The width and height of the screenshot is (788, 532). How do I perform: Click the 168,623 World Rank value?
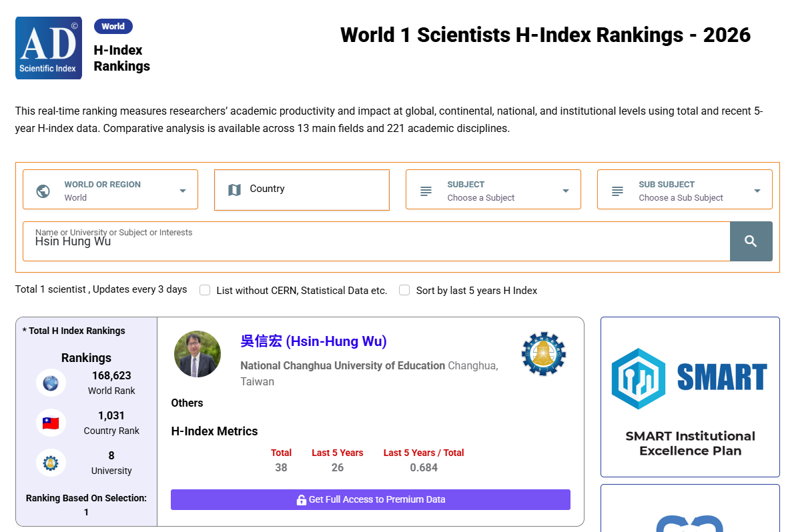[x=111, y=376]
